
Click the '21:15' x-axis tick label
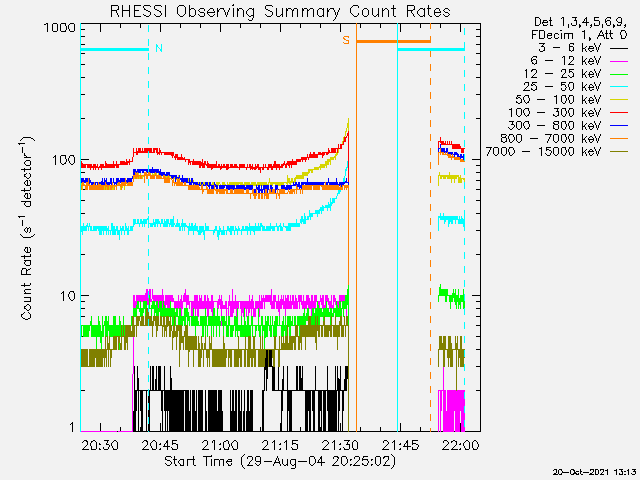click(x=280, y=445)
